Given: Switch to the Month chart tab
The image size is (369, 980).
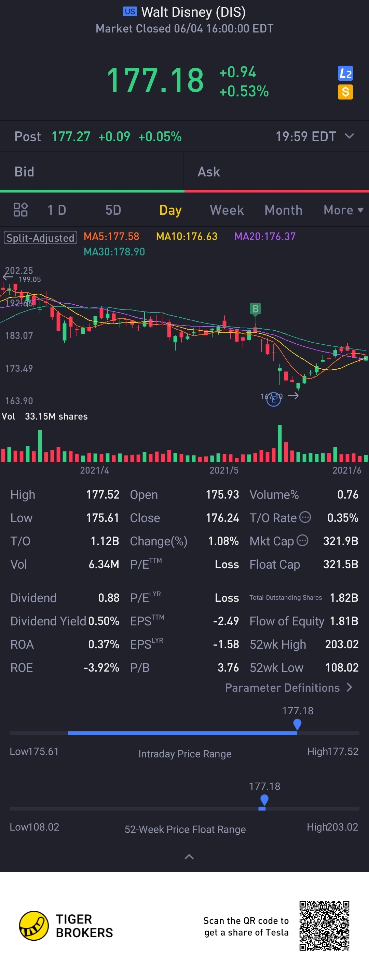Looking at the screenshot, I should click(x=284, y=210).
